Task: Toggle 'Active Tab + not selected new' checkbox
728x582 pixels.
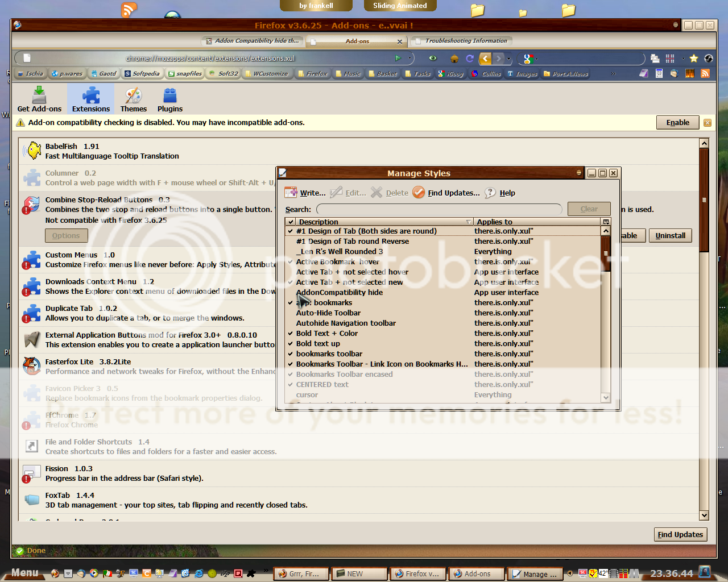Action: pyautogui.click(x=291, y=282)
